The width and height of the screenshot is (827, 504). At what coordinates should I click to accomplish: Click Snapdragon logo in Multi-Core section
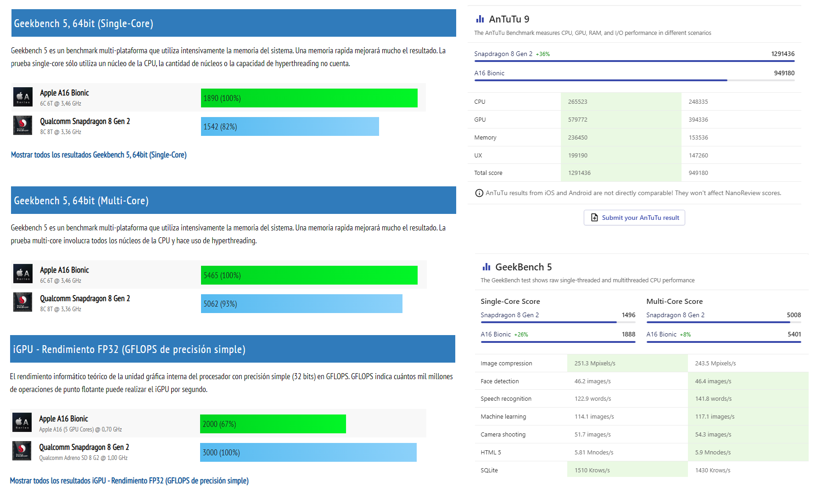[23, 302]
